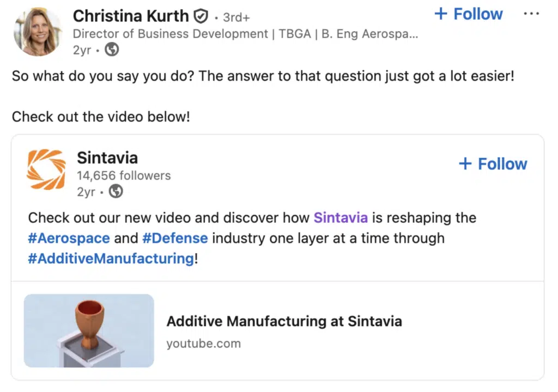This screenshot has height=392, width=558.
Task: Click Christina Kurth's profile photo
Action: [x=38, y=32]
